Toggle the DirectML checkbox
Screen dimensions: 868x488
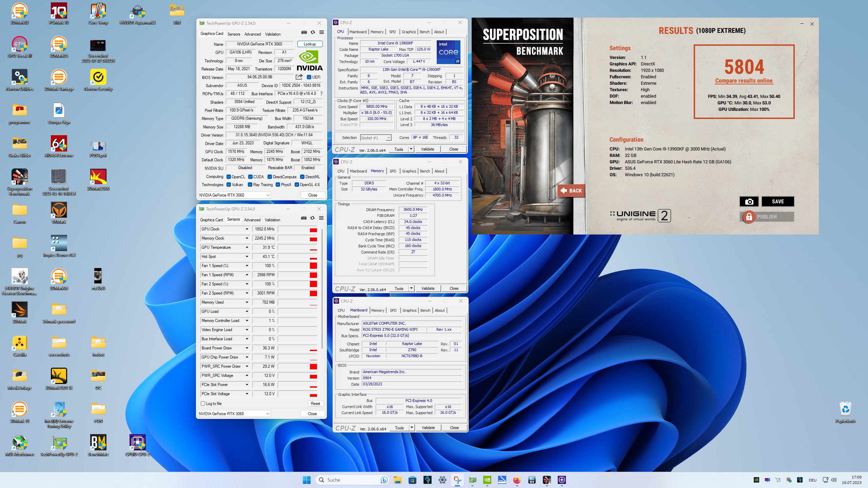pos(302,177)
